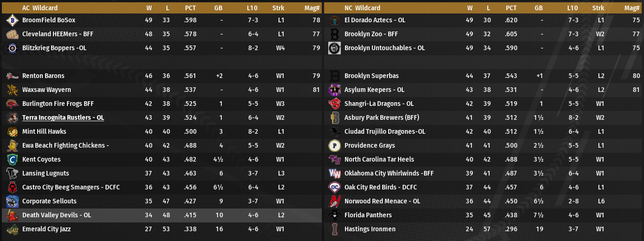Open El Dorado Aztecs team page
The image size is (644, 241).
[x=375, y=20]
